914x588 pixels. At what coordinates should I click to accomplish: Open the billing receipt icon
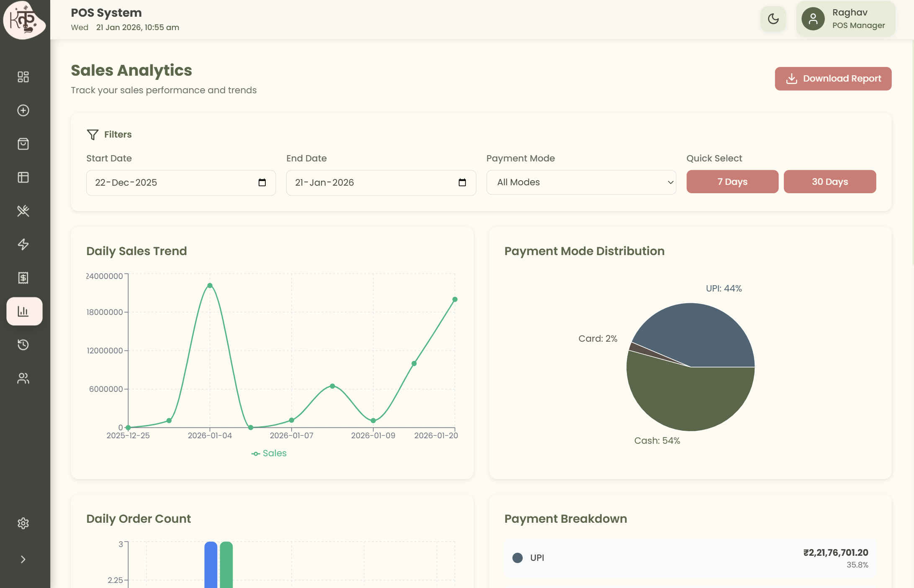click(x=23, y=278)
